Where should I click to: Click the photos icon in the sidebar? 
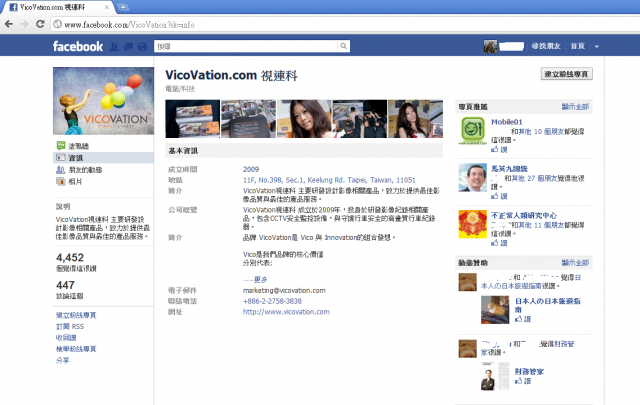60,181
